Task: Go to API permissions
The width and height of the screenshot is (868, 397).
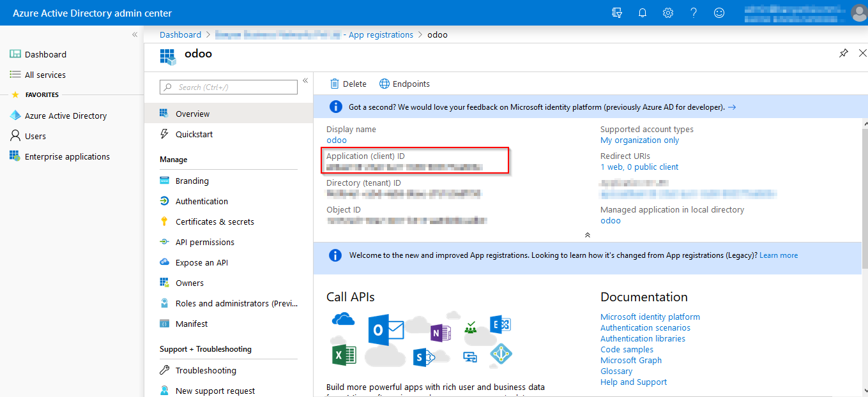Action: click(x=204, y=242)
